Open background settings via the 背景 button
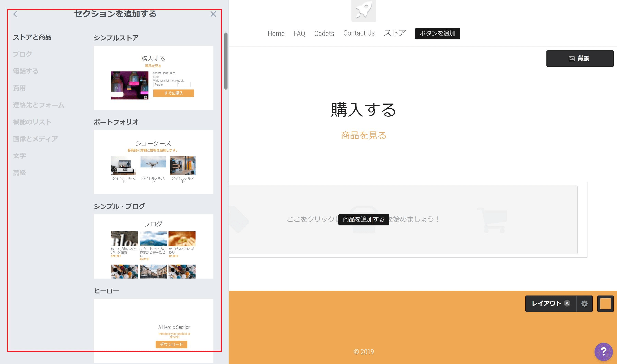The height and width of the screenshot is (364, 617). (x=580, y=58)
